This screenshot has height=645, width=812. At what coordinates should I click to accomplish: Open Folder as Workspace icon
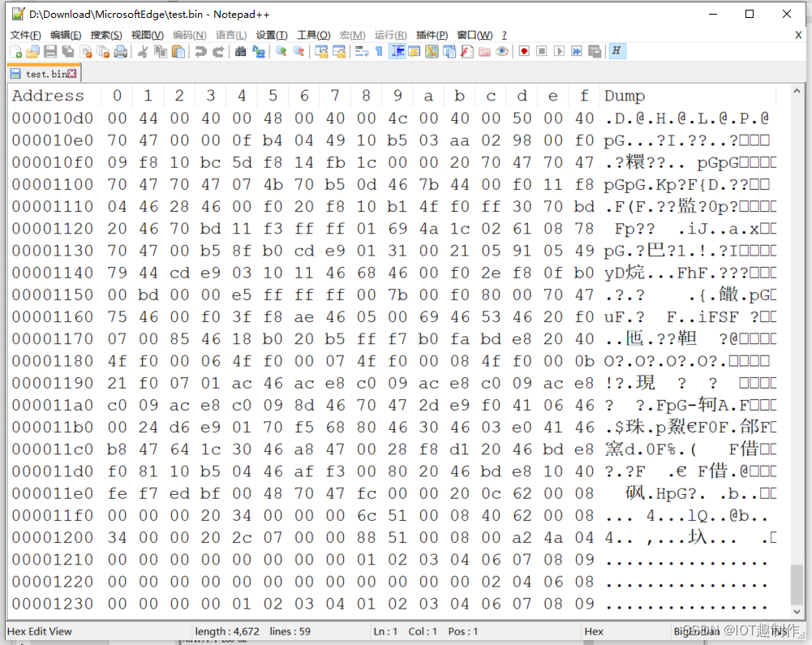pos(484,51)
